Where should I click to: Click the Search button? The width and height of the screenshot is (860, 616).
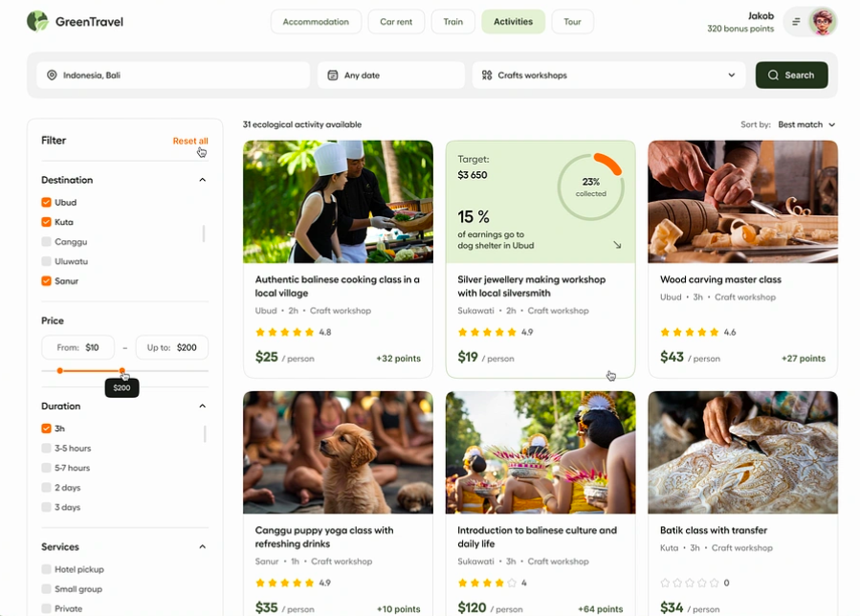click(x=791, y=76)
